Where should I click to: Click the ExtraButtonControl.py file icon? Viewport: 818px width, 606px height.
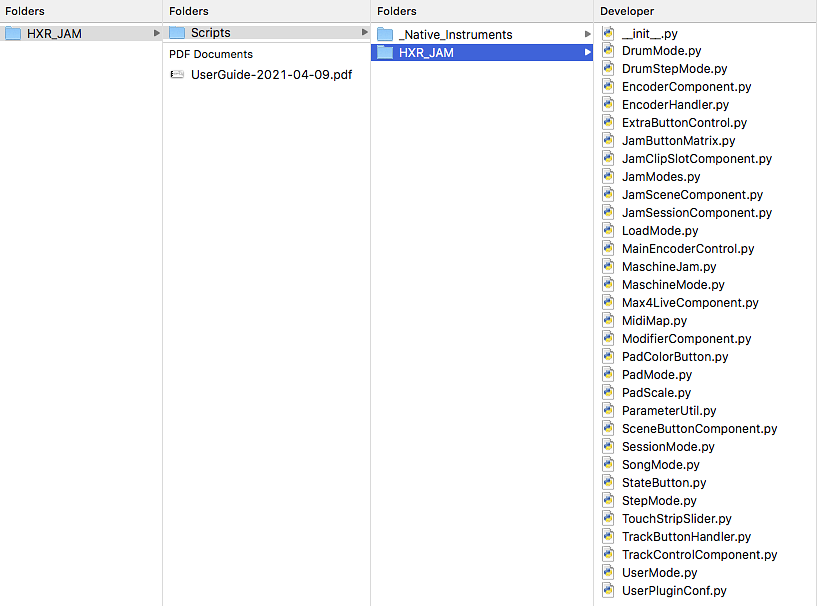608,123
